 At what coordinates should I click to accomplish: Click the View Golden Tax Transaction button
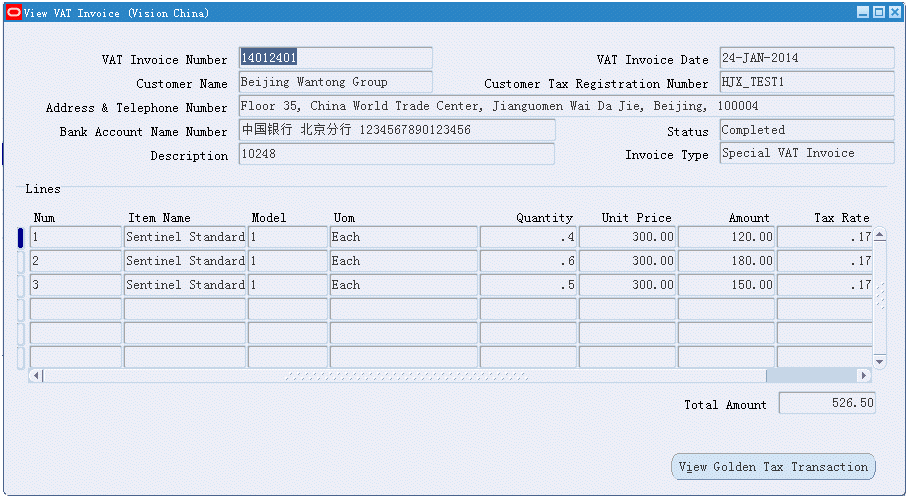(773, 467)
